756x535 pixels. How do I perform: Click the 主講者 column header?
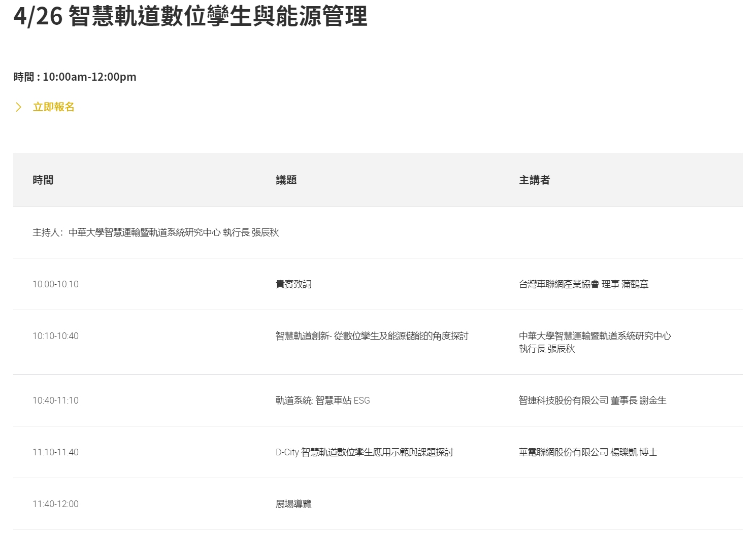click(534, 180)
